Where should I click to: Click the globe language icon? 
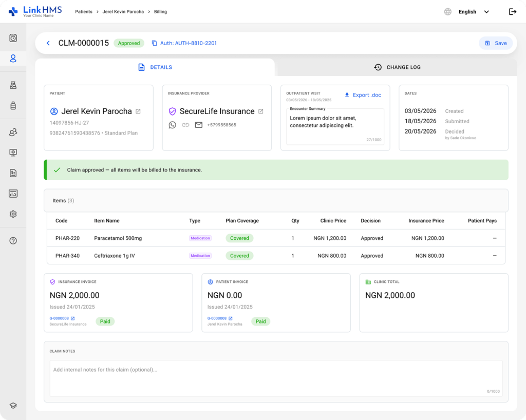click(x=448, y=12)
